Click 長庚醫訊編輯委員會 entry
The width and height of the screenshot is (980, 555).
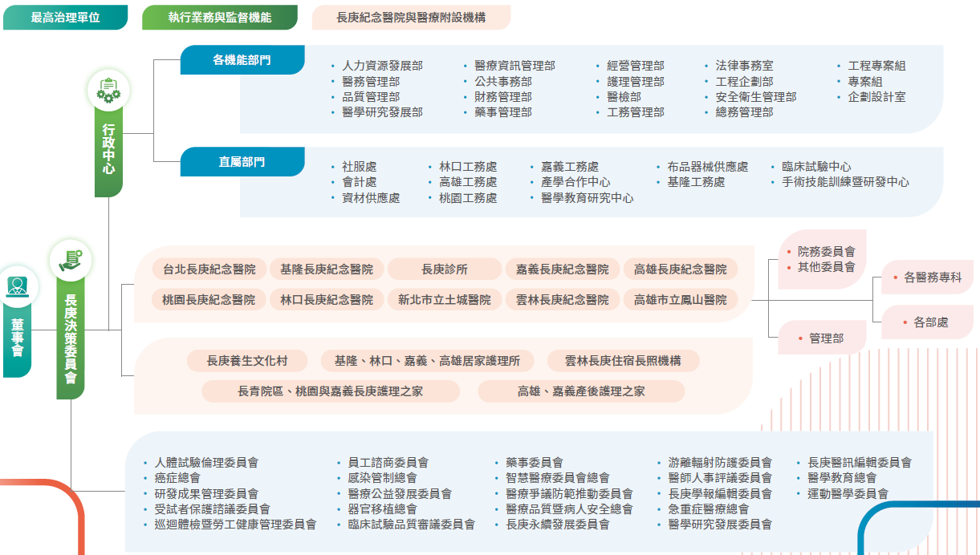[x=860, y=463]
